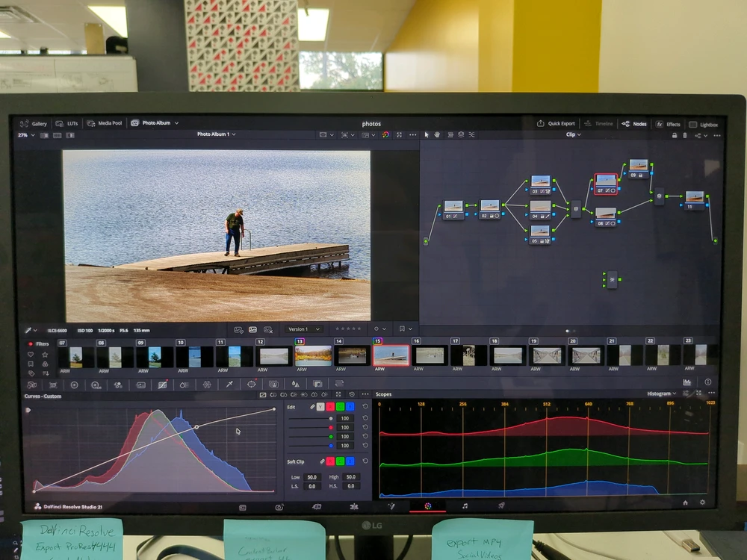Switch to the Nodes panel
The image size is (747, 560).
(634, 124)
